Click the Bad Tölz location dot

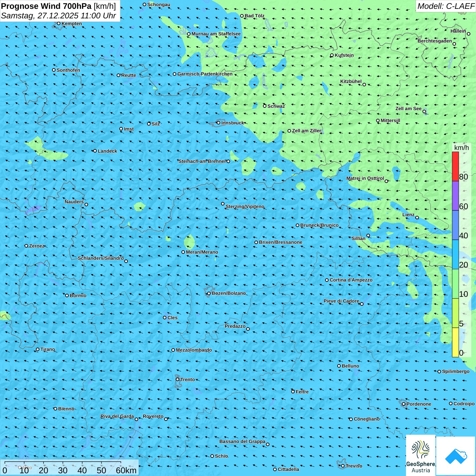click(242, 16)
